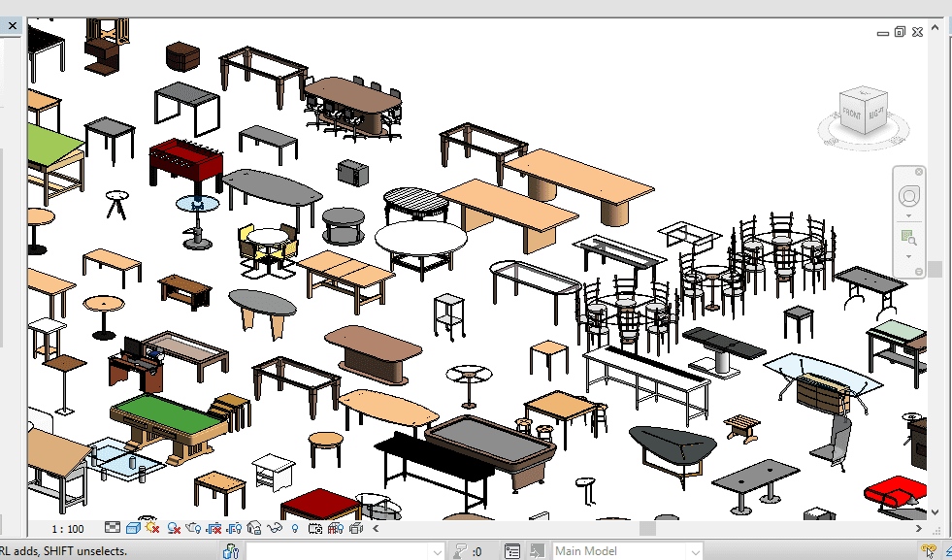Click the Reveal Hidden Elements lightbulb
952x560 pixels.
[295, 529]
